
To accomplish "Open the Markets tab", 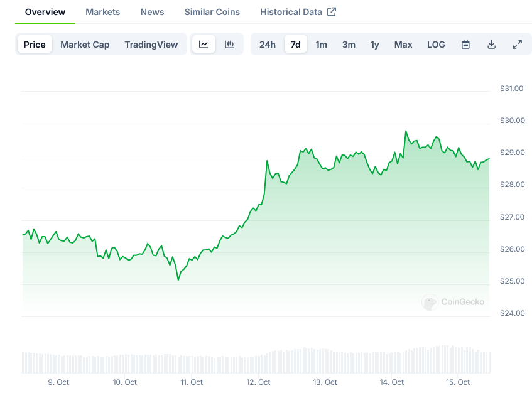I will (102, 12).
